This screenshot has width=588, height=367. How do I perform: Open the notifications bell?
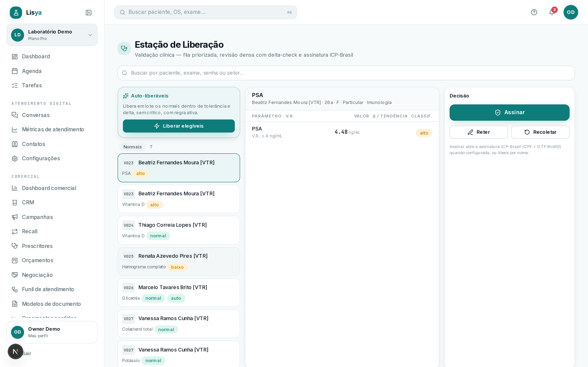(552, 12)
